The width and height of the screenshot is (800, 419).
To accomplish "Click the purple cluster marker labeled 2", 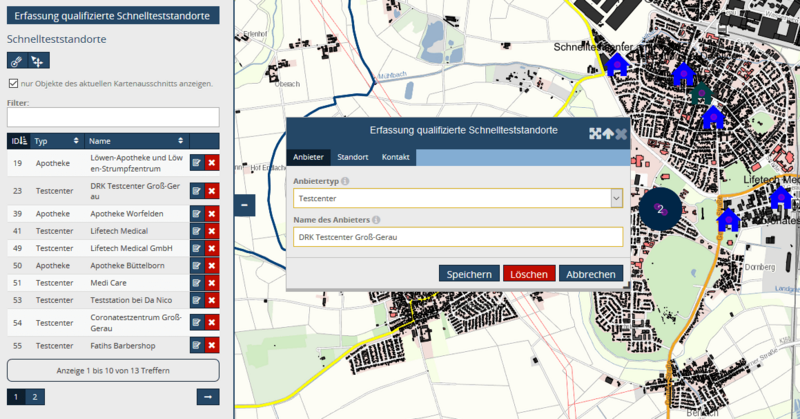I will [660, 208].
